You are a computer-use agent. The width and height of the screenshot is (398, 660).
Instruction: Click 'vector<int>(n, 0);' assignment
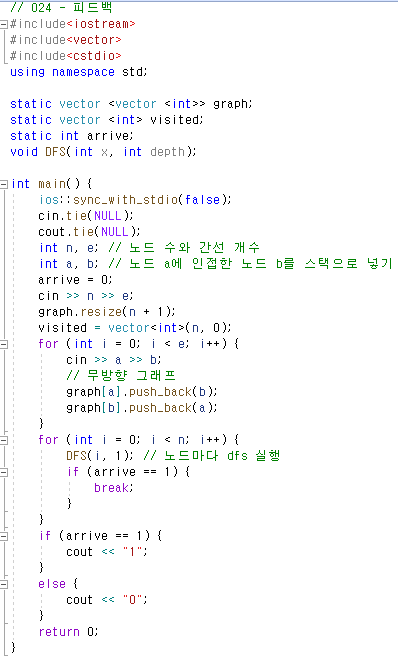click(169, 328)
